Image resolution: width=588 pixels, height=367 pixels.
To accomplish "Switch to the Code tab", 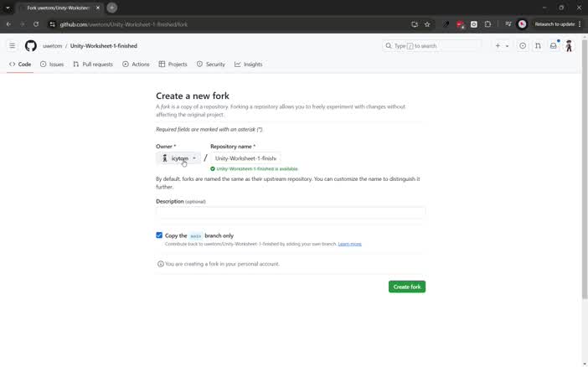I will click(20, 65).
